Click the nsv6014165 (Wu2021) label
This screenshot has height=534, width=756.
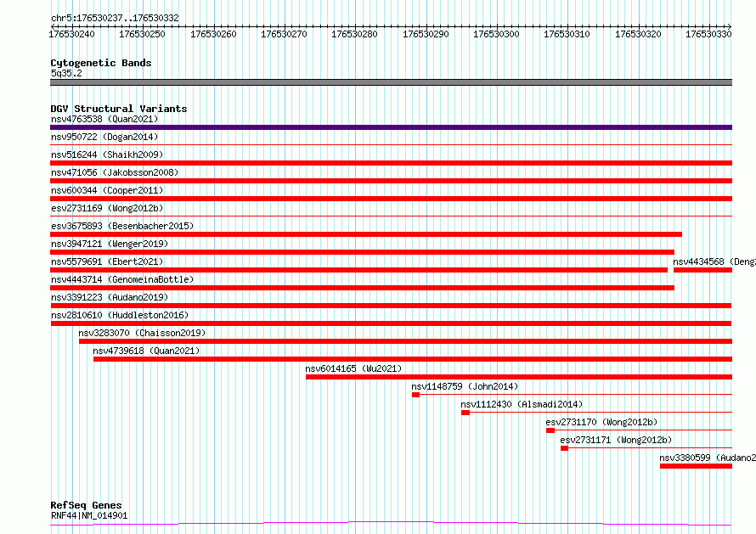tap(353, 368)
